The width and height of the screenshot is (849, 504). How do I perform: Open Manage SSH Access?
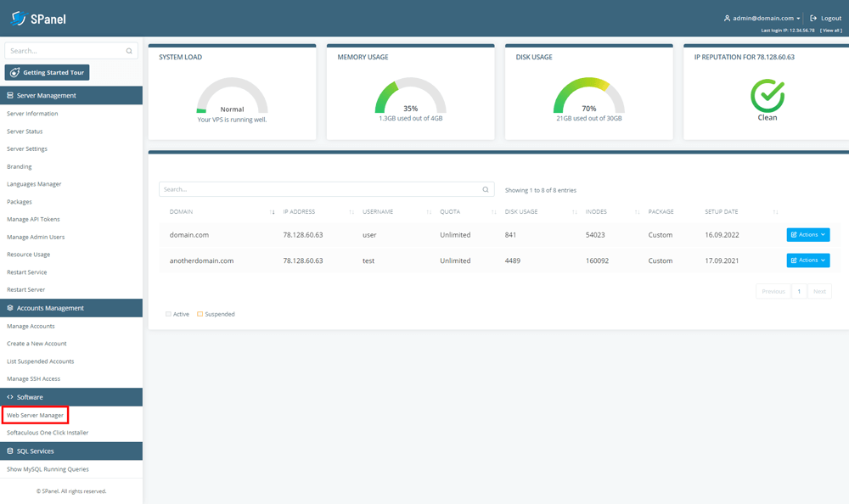[33, 379]
